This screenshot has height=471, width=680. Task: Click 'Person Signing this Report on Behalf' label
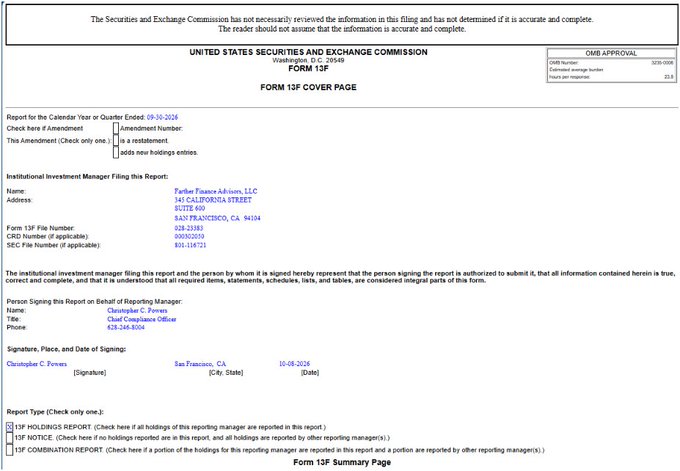click(95, 301)
